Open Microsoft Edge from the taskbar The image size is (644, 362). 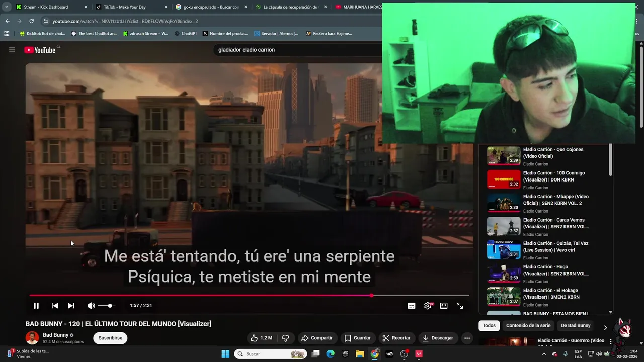pos(330,354)
